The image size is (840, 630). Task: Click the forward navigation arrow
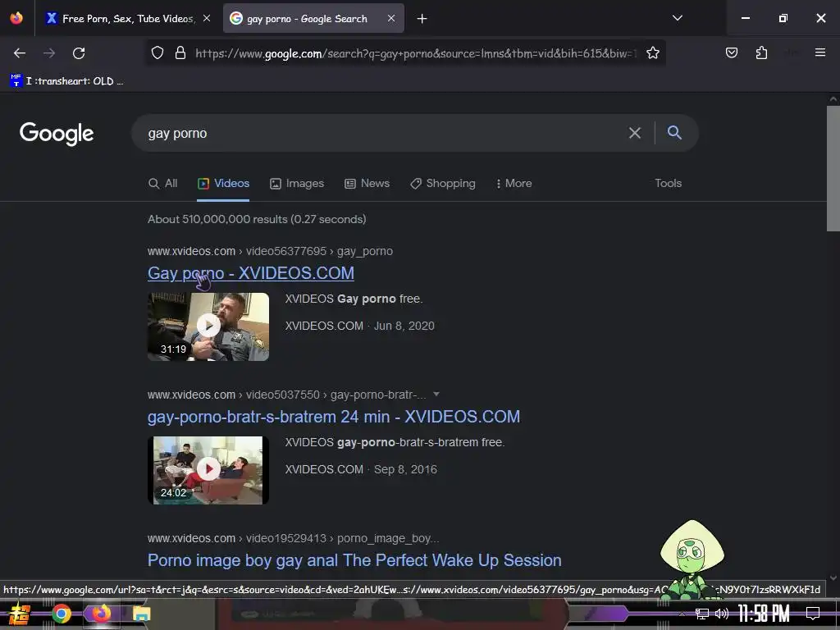coord(49,53)
